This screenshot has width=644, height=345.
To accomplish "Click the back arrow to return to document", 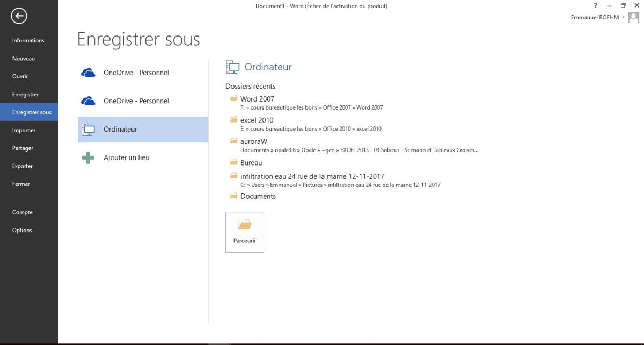I will click(x=19, y=16).
